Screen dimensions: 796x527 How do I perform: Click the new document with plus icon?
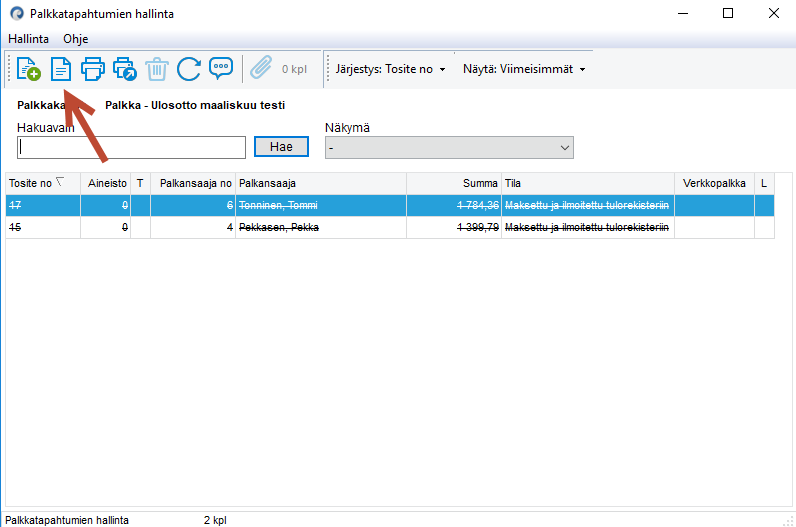coord(28,69)
